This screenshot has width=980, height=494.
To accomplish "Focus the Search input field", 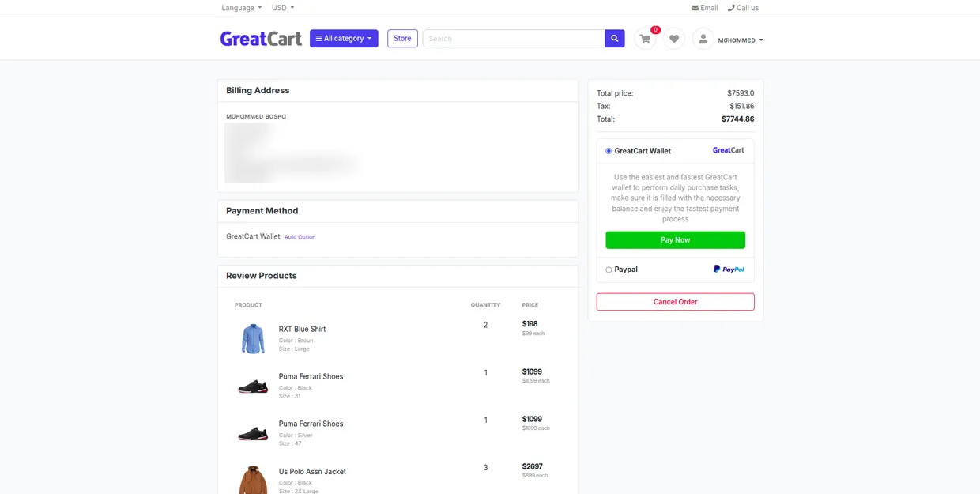I will (514, 38).
